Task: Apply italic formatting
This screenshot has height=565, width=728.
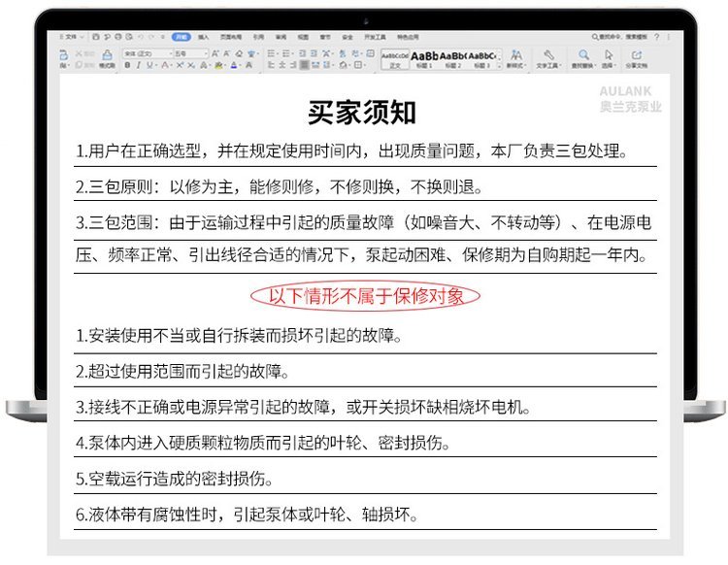Action: point(139,65)
